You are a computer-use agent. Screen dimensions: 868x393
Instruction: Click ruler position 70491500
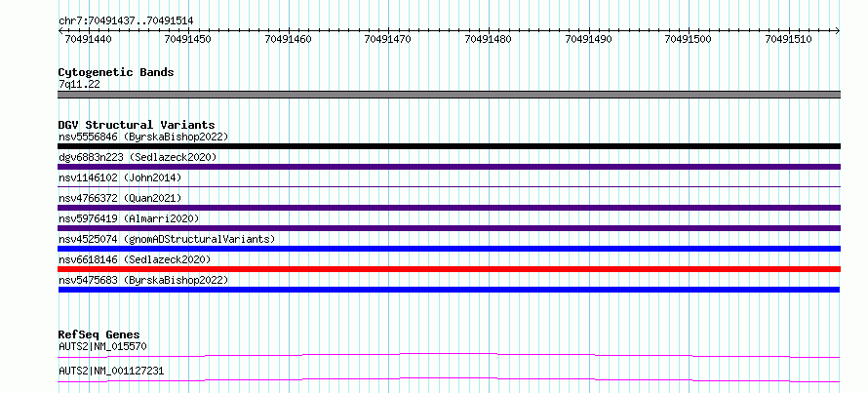pyautogui.click(x=689, y=39)
